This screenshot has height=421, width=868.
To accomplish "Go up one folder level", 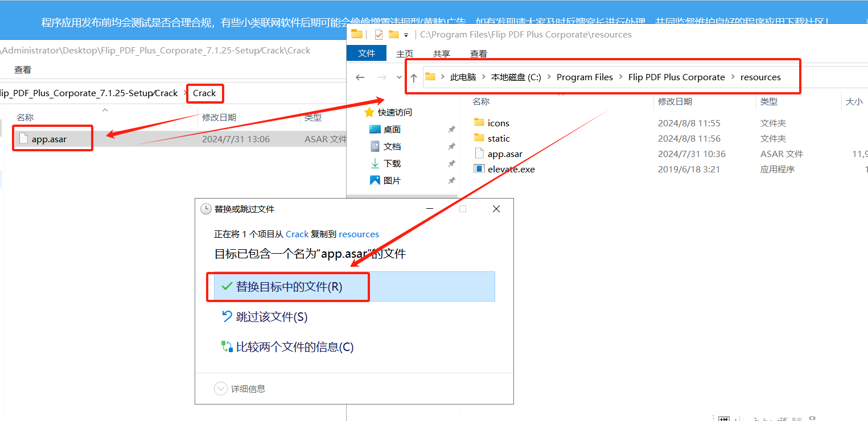I will [x=414, y=77].
